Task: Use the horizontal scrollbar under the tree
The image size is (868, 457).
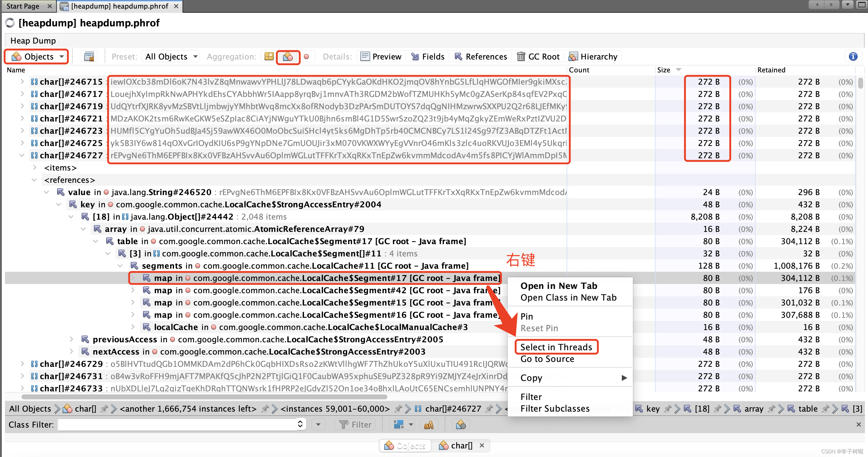Action: pos(204,397)
